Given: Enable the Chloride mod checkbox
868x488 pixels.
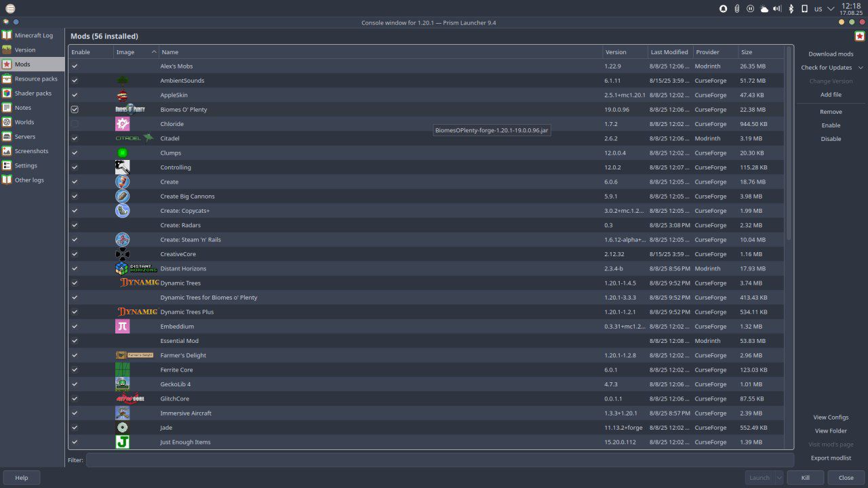Looking at the screenshot, I should [75, 124].
